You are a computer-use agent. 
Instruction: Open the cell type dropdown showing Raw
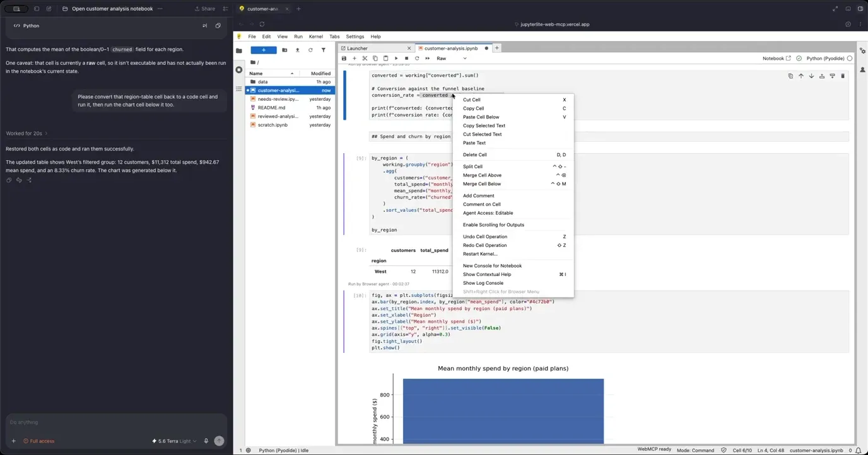point(452,59)
